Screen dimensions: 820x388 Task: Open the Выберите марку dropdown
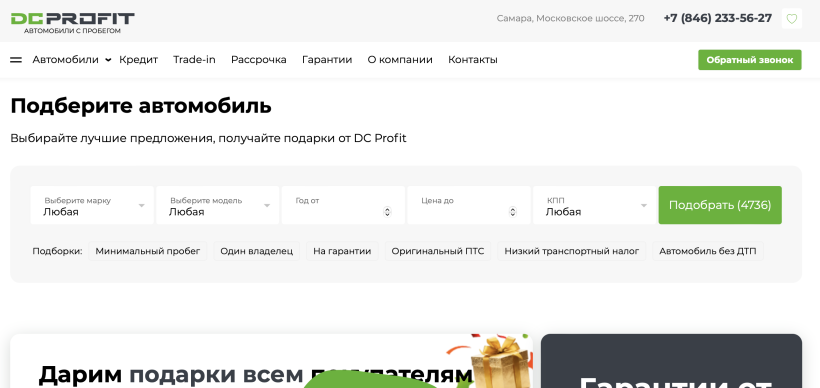click(x=92, y=205)
